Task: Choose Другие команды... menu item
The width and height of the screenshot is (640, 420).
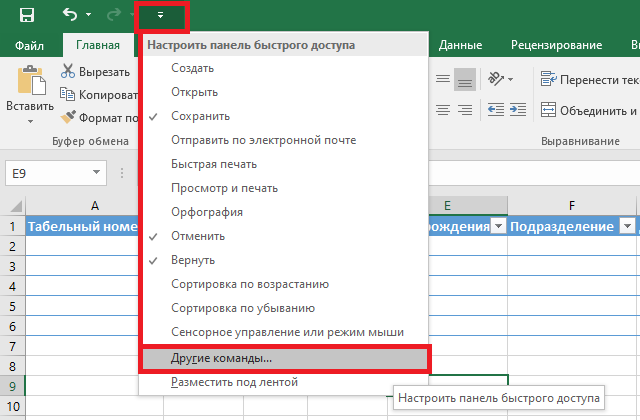Action: [285, 358]
